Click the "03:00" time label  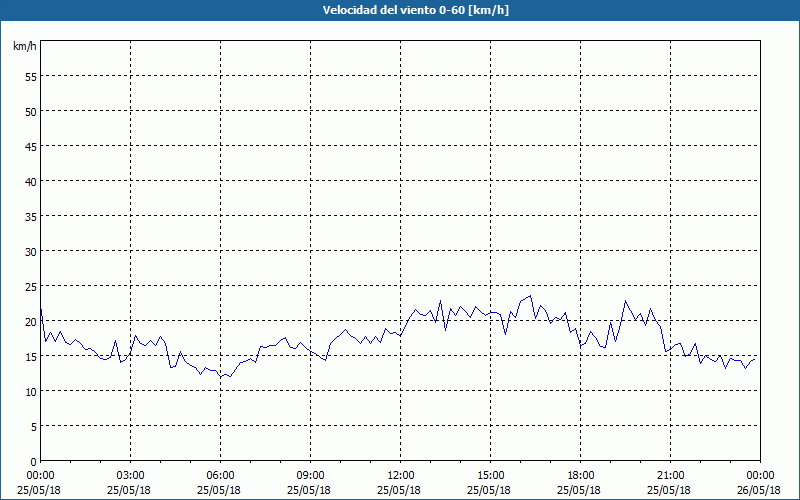click(131, 476)
